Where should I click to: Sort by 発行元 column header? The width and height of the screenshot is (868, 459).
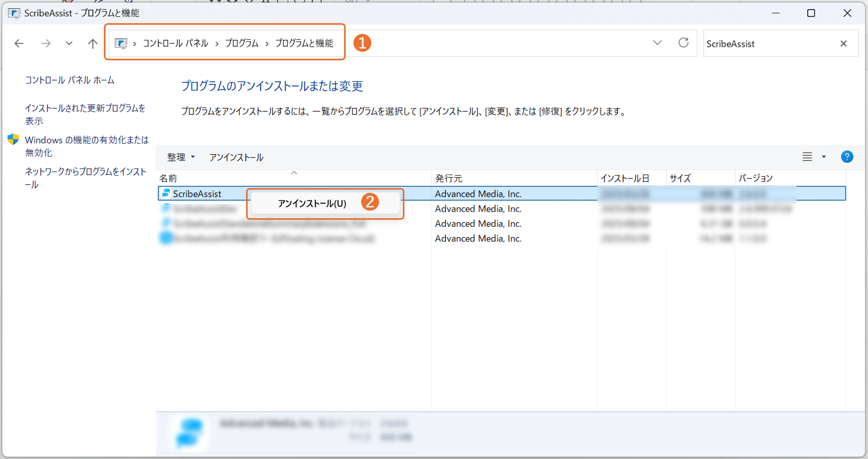[449, 178]
